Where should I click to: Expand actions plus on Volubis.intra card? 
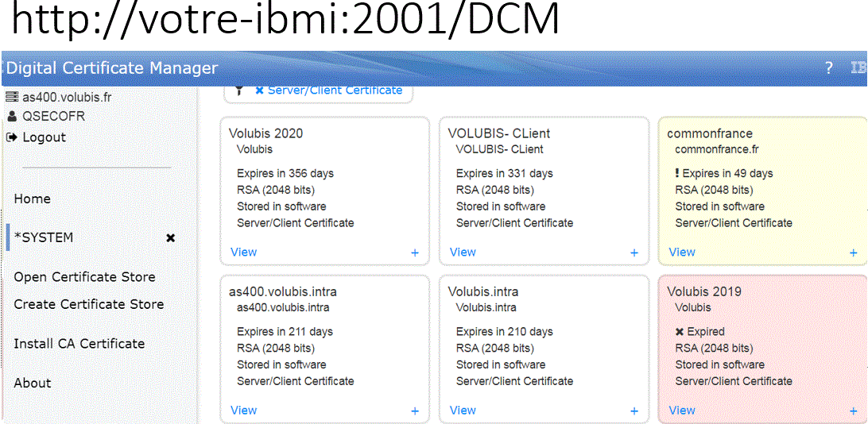(x=634, y=411)
